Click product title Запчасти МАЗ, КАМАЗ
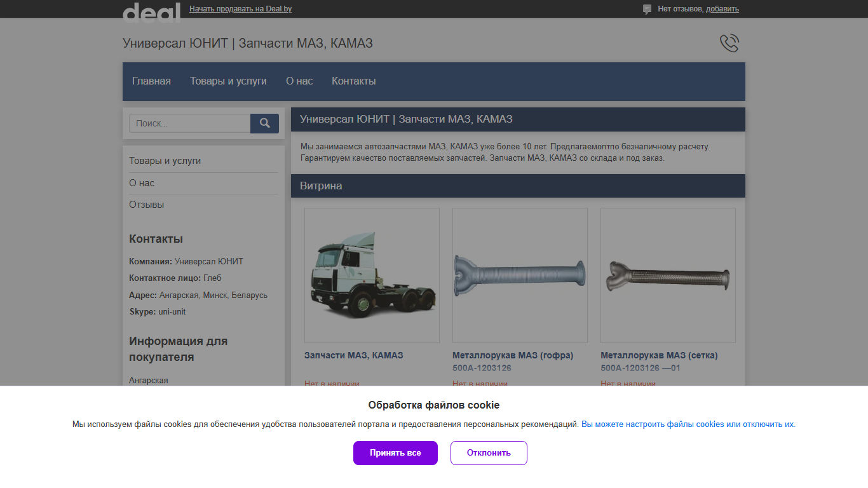Image resolution: width=868 pixels, height=488 pixels. click(354, 355)
